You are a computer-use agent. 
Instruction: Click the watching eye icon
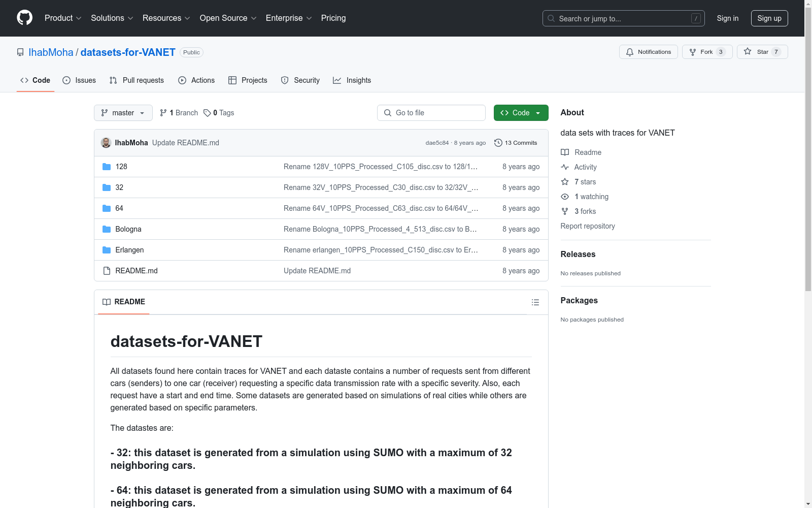tap(564, 197)
